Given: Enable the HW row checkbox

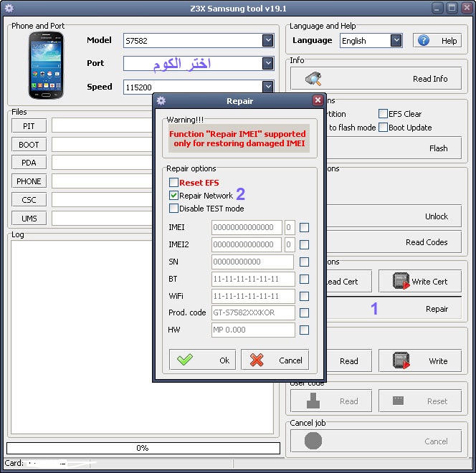Looking at the screenshot, I should [x=304, y=330].
